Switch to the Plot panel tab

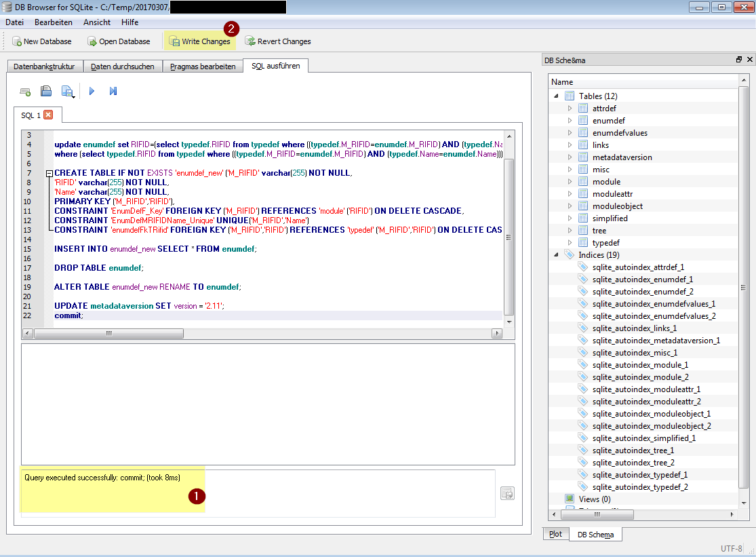[x=555, y=534]
